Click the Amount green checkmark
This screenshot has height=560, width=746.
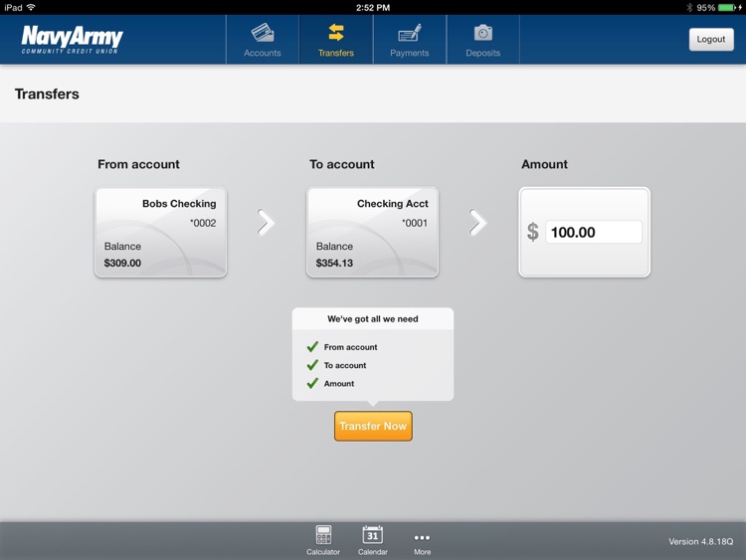(x=312, y=383)
